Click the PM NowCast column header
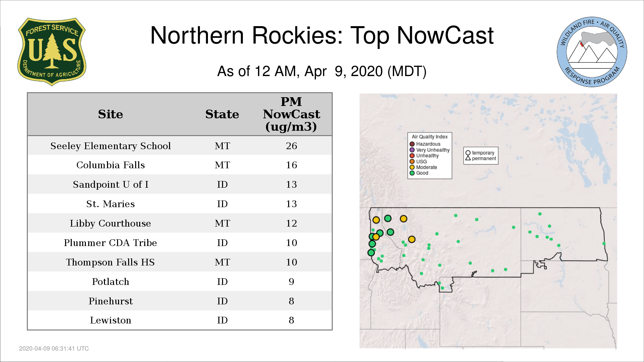Screen dimensions: 644x362 point(291,114)
